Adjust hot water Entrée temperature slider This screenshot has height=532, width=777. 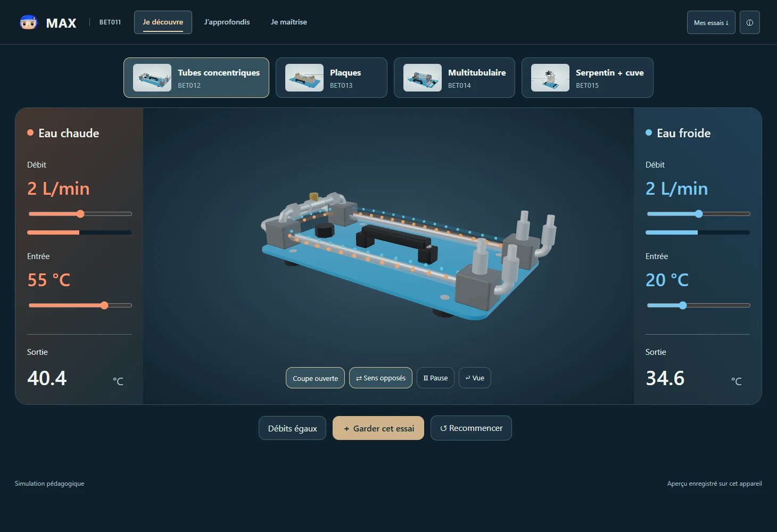click(104, 305)
